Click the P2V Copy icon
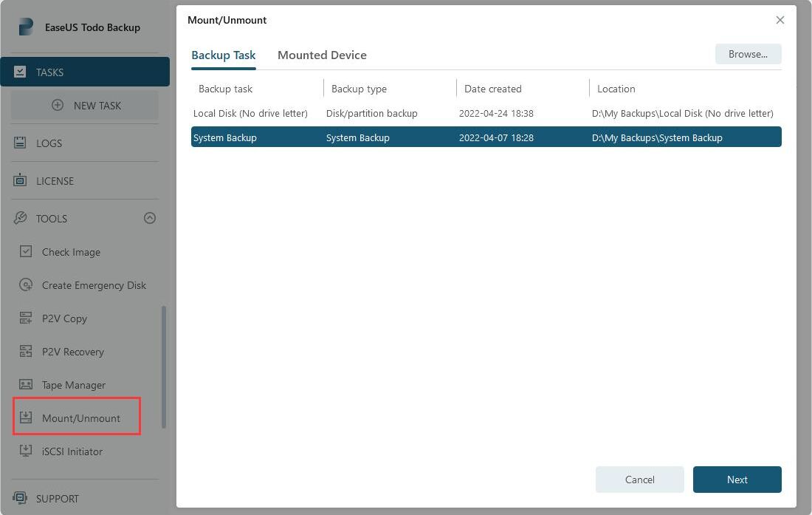The height and width of the screenshot is (515, 812). coord(26,318)
